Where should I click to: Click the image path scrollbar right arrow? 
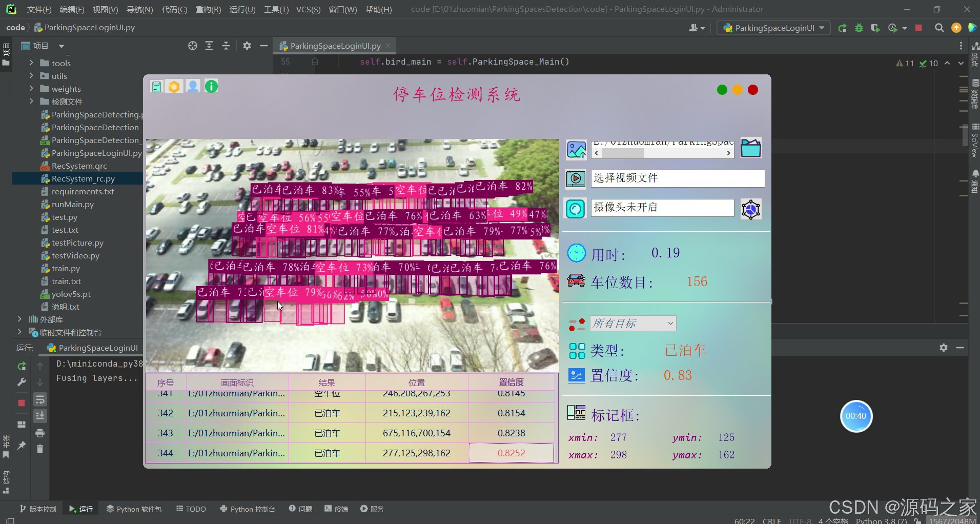coord(728,153)
